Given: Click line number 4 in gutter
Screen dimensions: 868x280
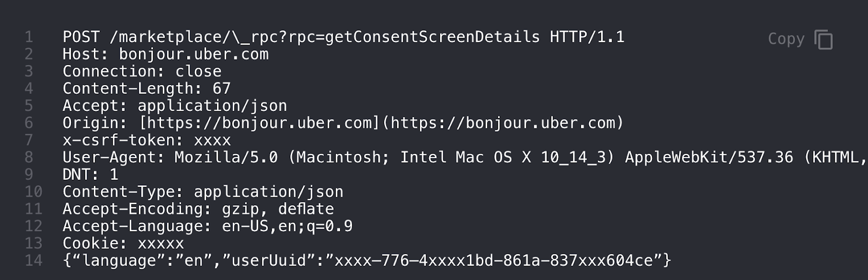Looking at the screenshot, I should 29,88.
